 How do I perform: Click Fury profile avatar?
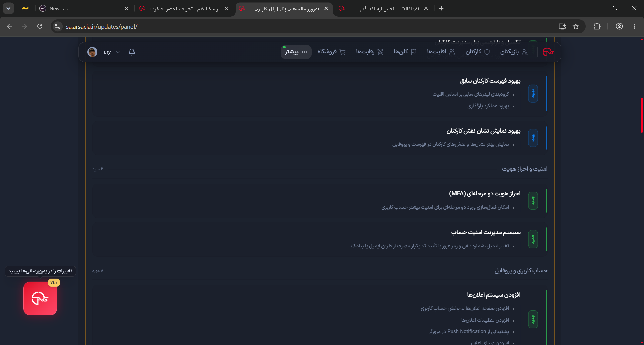click(x=92, y=52)
